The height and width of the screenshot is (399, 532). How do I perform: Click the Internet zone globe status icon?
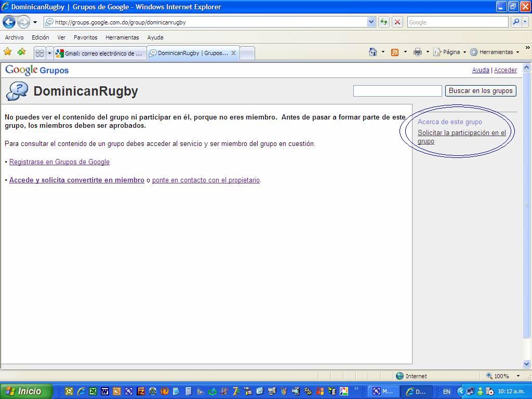click(400, 376)
